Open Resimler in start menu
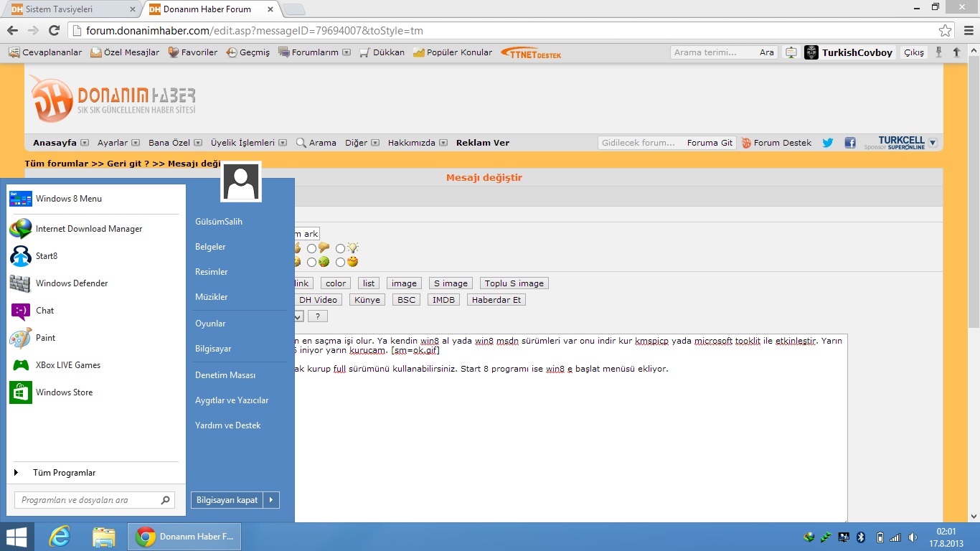 point(212,272)
